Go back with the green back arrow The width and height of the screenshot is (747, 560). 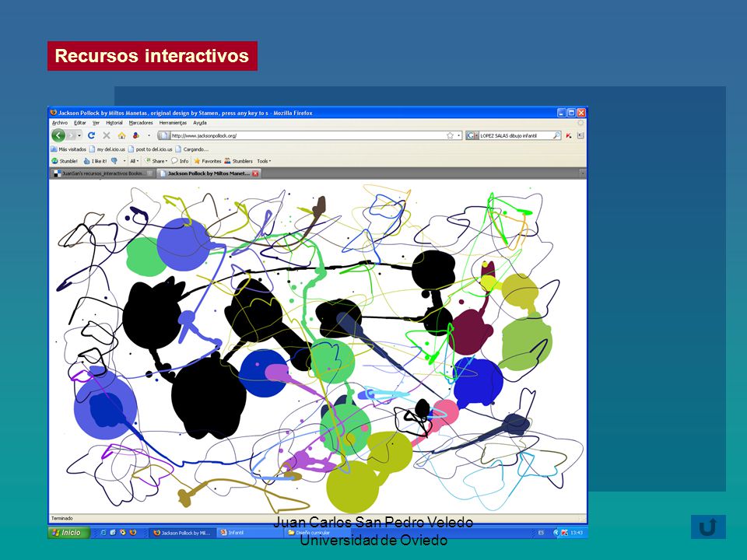pos(58,135)
